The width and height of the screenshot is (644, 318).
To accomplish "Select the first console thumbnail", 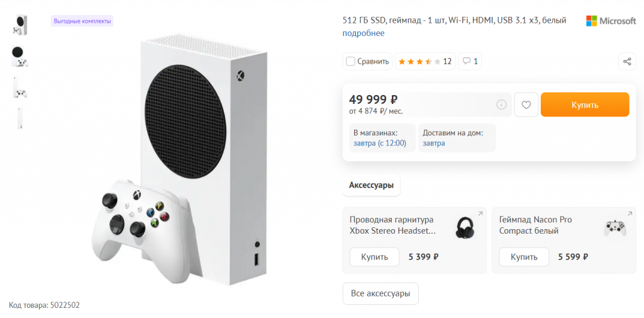I will [19, 25].
